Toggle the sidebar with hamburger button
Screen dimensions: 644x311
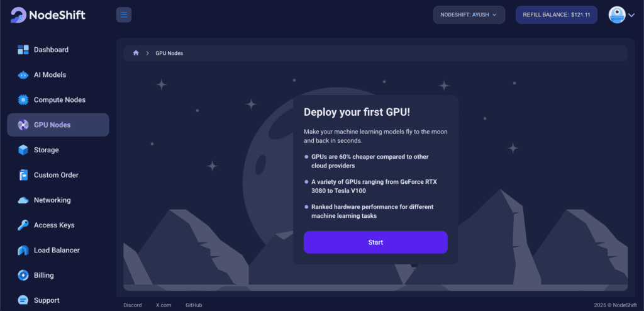pyautogui.click(x=124, y=14)
